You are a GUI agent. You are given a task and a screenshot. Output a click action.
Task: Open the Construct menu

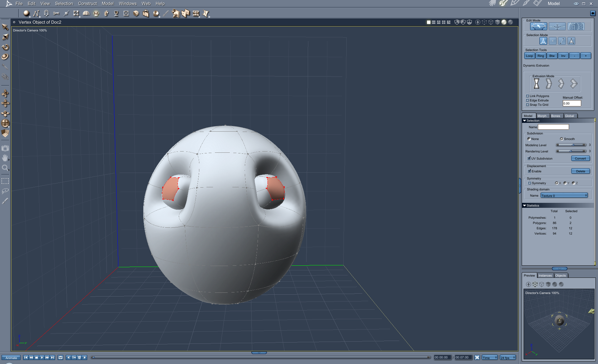click(88, 3)
